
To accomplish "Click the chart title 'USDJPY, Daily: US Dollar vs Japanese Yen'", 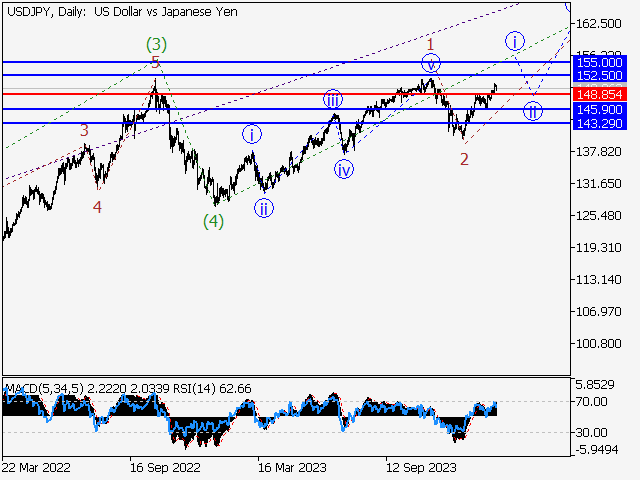I will click(x=122, y=12).
